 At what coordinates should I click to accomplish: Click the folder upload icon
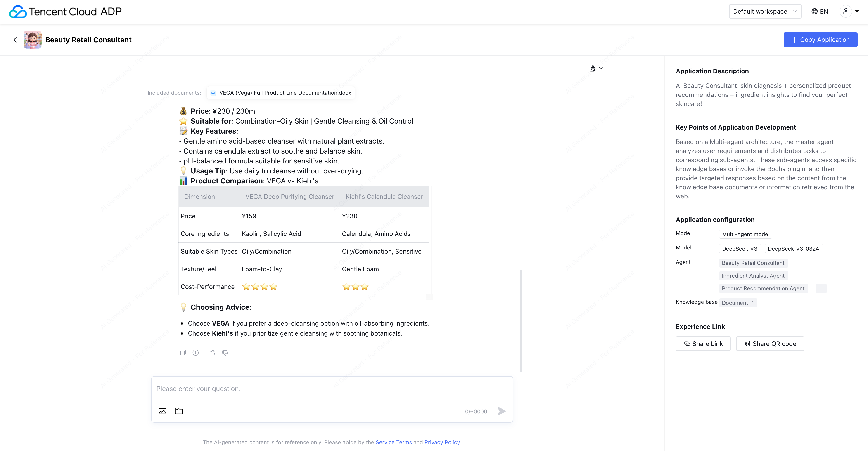[x=179, y=411]
